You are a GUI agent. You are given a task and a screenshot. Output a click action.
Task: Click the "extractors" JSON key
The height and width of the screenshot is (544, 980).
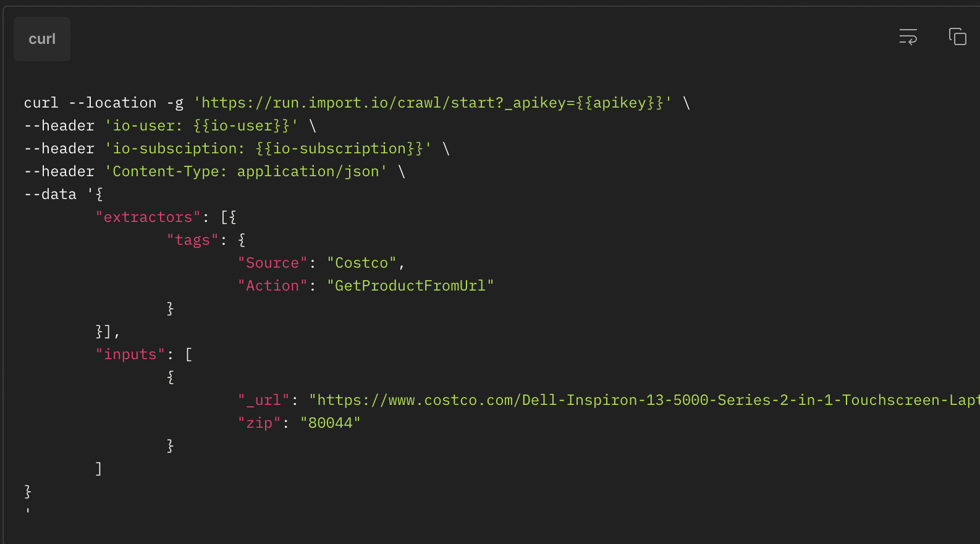click(148, 217)
